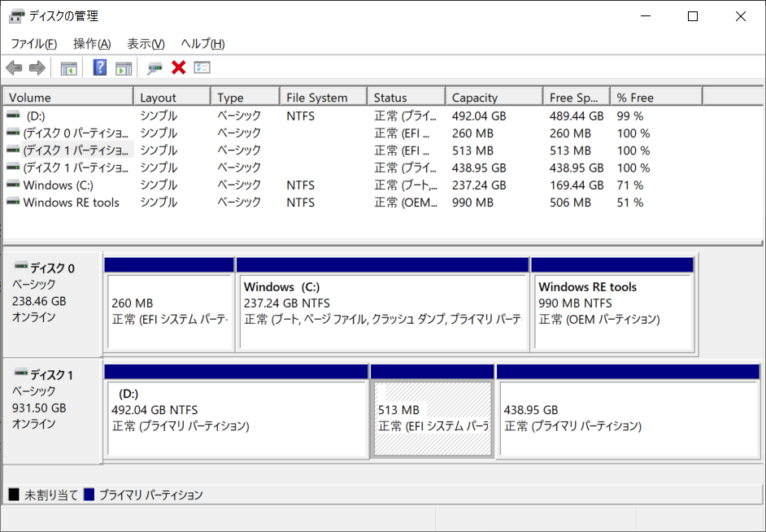The image size is (766, 532).
Task: Minimize the ディスクの管理 window
Action: pyautogui.click(x=646, y=16)
